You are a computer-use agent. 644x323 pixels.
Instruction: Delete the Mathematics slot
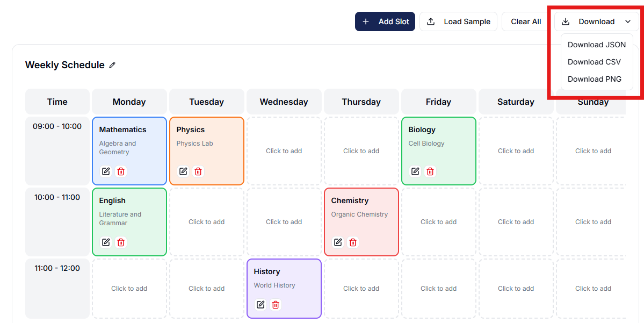[121, 171]
